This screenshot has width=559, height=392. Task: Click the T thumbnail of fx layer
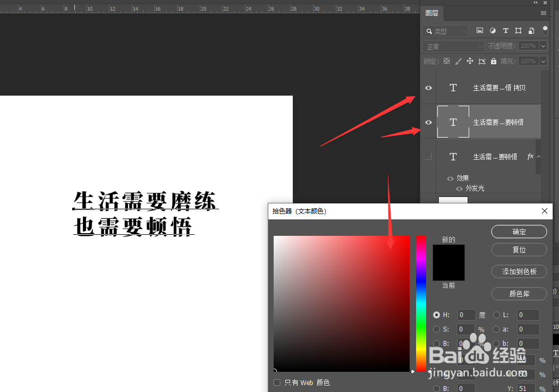point(453,157)
